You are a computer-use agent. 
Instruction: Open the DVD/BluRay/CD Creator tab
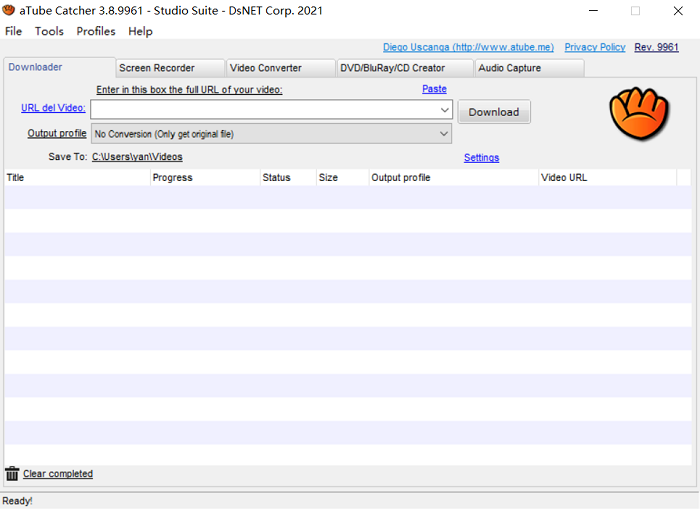point(405,68)
